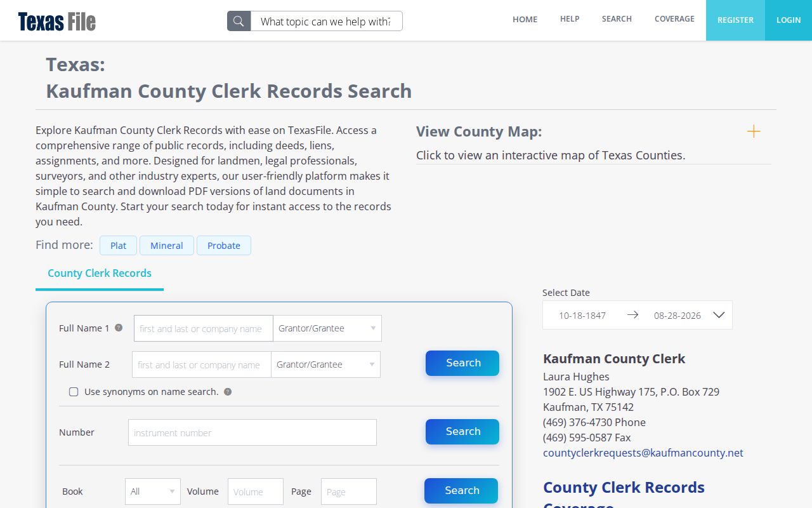Open the Plat records link
The image size is (812, 508).
point(119,246)
